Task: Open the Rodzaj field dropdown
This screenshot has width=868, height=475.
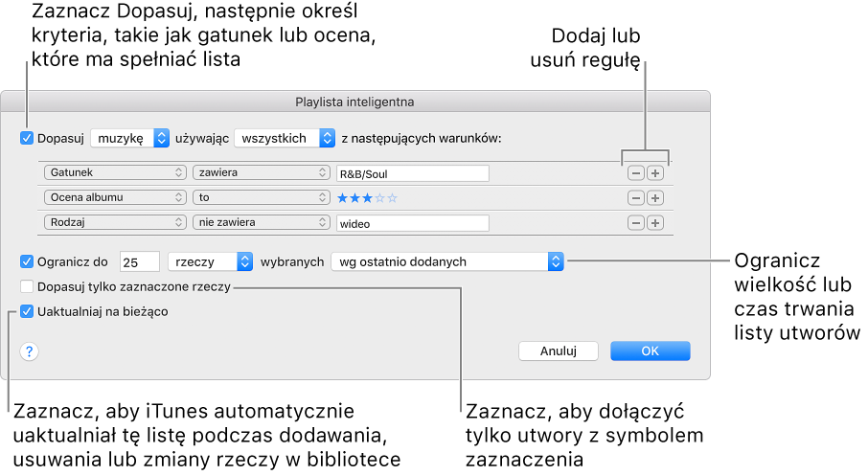Action: pyautogui.click(x=115, y=222)
